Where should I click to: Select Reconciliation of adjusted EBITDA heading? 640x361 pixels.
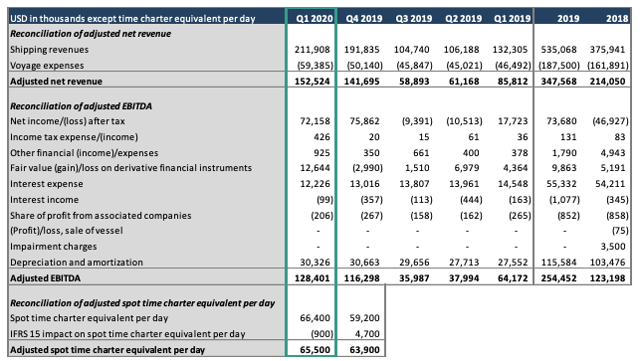coord(81,106)
